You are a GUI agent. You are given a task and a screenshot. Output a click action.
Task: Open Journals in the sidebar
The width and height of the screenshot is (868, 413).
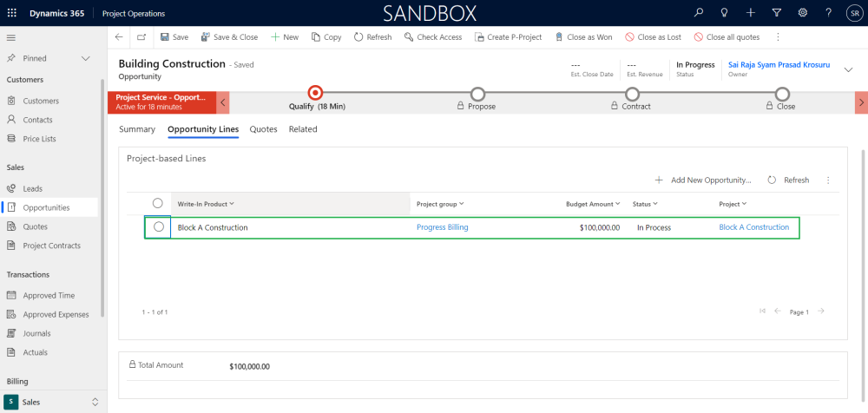[36, 332]
